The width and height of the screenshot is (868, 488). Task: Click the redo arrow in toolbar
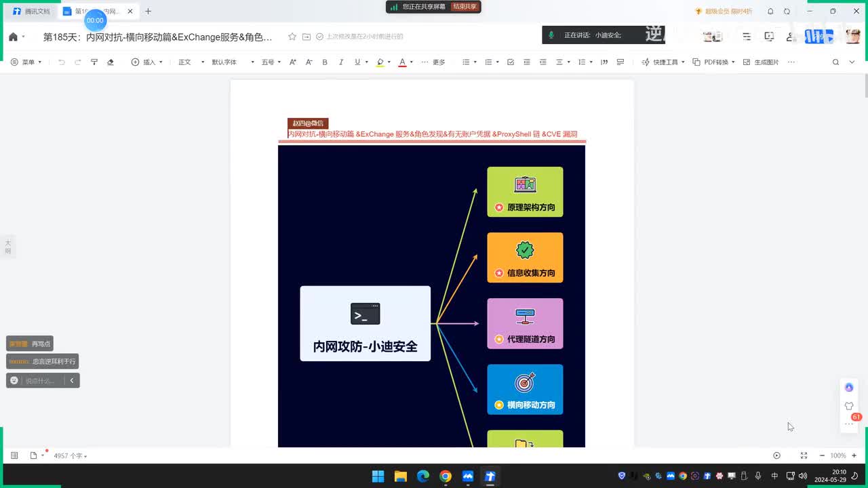pyautogui.click(x=78, y=62)
